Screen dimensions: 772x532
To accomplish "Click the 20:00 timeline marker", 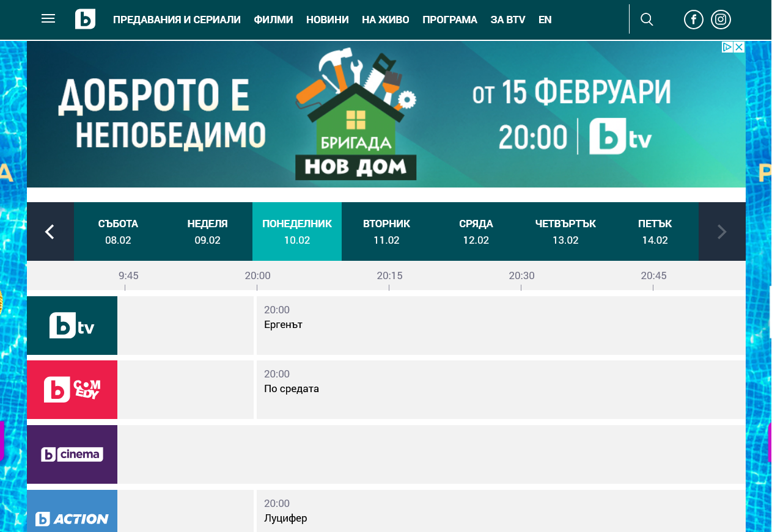I will [x=257, y=276].
